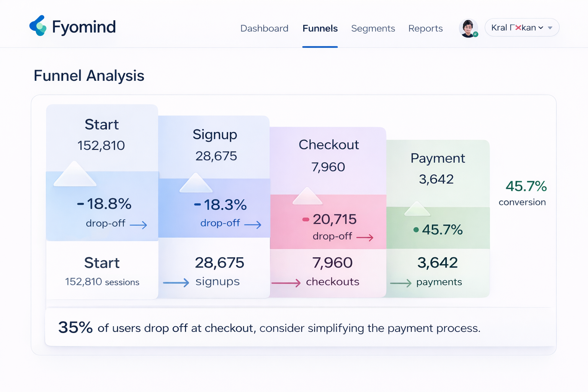Switch to the Segments tab
588x392 pixels.
pyautogui.click(x=373, y=29)
